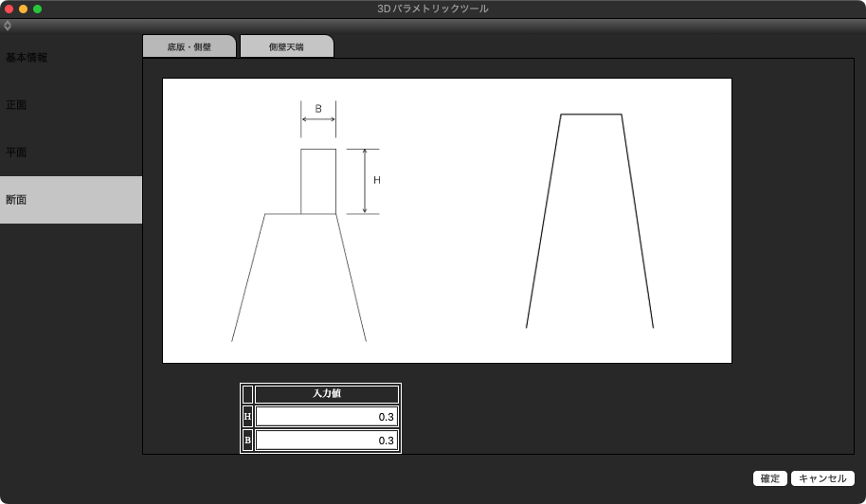This screenshot has height=504, width=866.
Task: Switch to the 底版・側壁 tab
Action: (x=189, y=46)
